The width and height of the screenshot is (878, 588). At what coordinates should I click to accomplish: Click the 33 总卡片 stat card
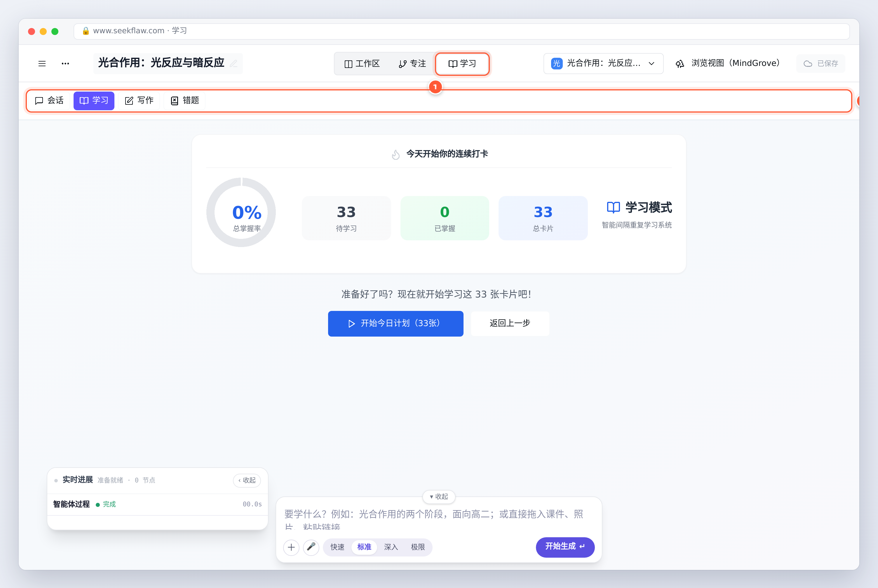coord(543,218)
